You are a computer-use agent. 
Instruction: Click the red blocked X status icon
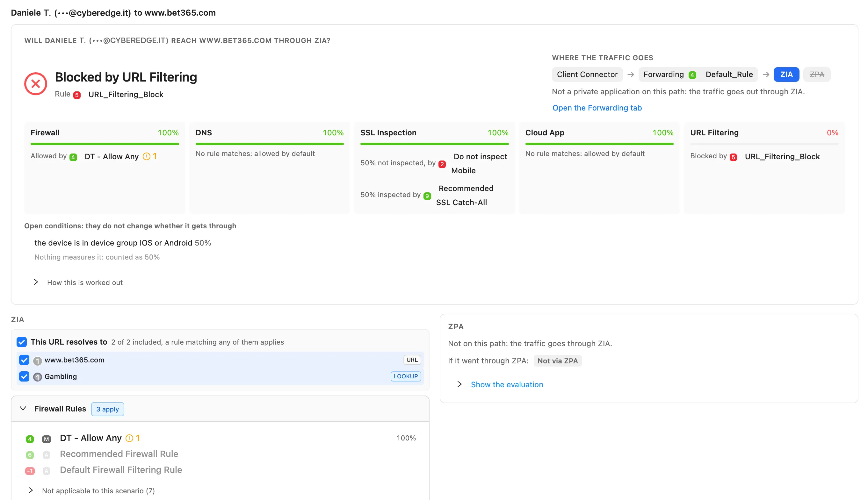tap(35, 84)
